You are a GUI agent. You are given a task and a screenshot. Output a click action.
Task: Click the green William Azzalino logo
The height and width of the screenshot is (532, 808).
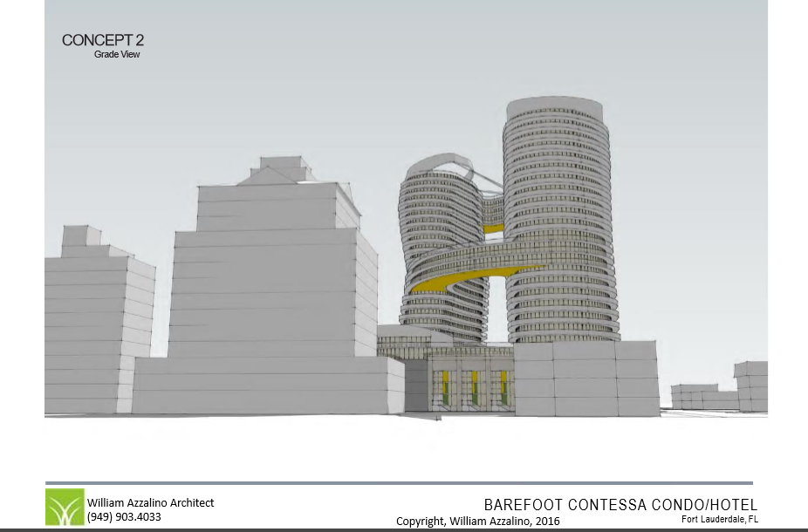(x=65, y=508)
